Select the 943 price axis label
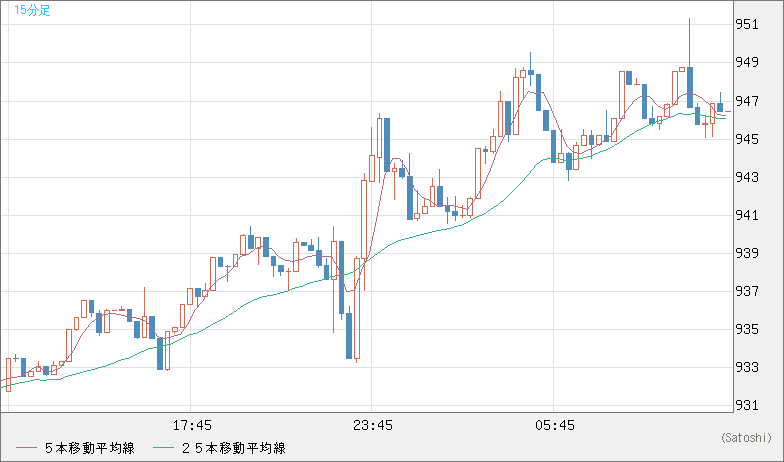The height and width of the screenshot is (462, 784). (x=746, y=177)
